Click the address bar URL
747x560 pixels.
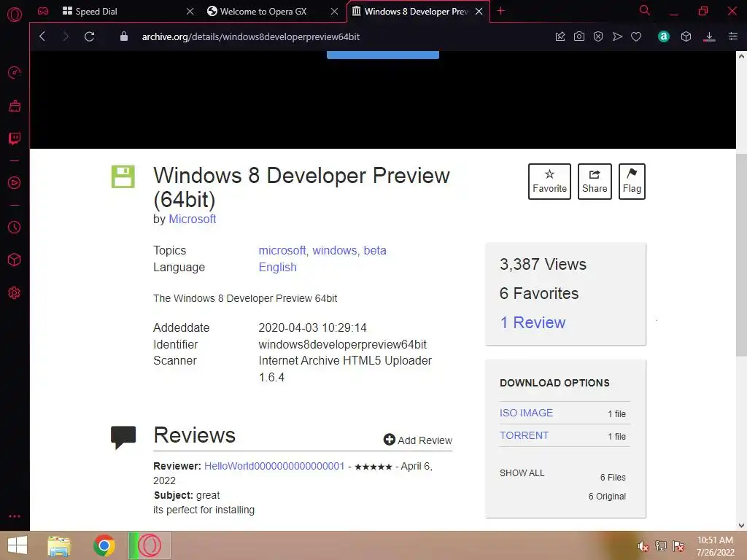tap(251, 36)
